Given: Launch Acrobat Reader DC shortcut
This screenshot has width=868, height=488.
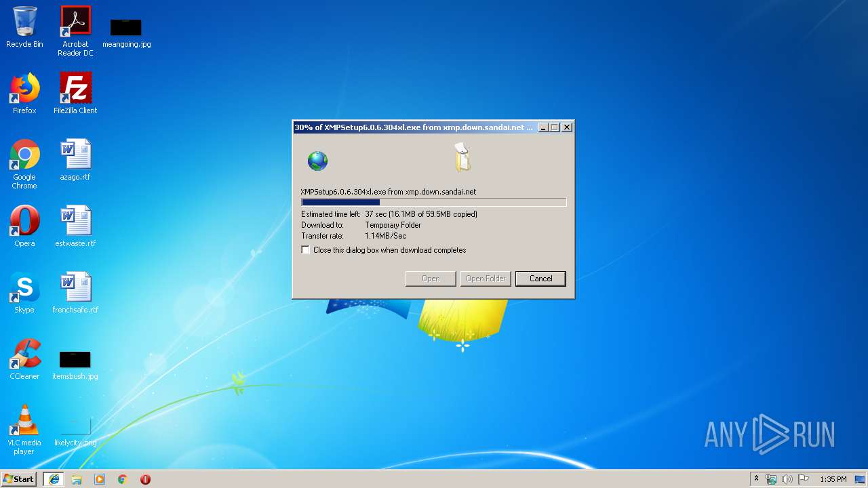Looking at the screenshot, I should coord(75,31).
